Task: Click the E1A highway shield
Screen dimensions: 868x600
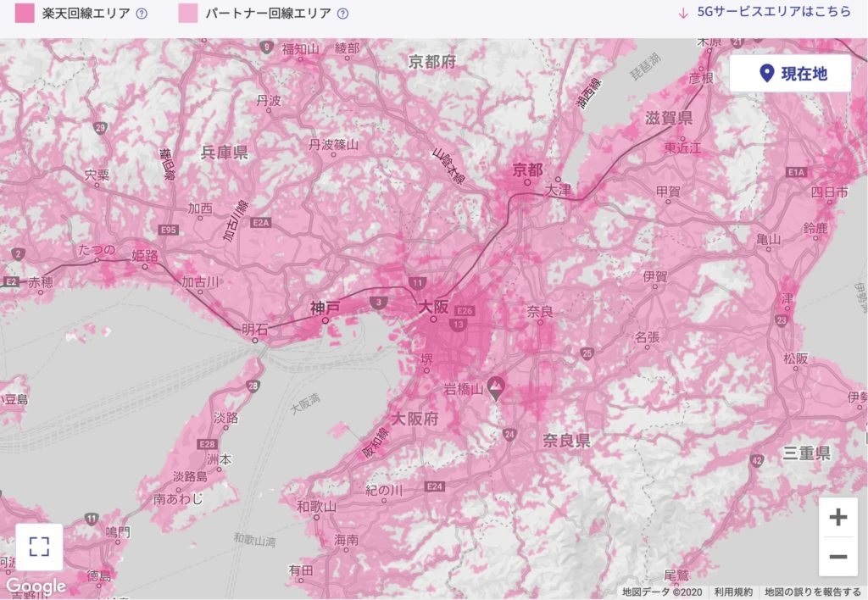Action: point(795,172)
